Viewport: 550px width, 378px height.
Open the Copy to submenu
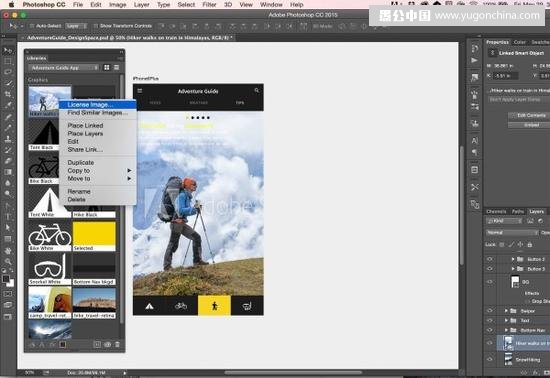[98, 170]
